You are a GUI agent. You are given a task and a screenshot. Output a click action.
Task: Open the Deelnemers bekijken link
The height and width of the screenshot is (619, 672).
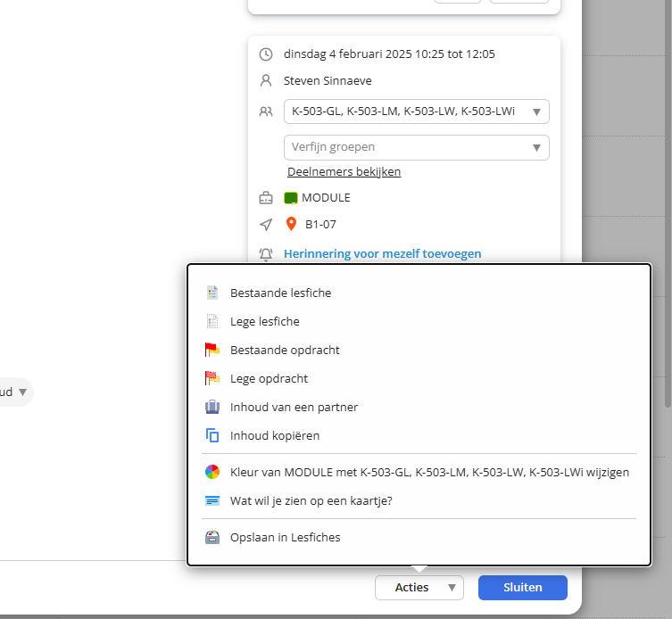pyautogui.click(x=344, y=171)
